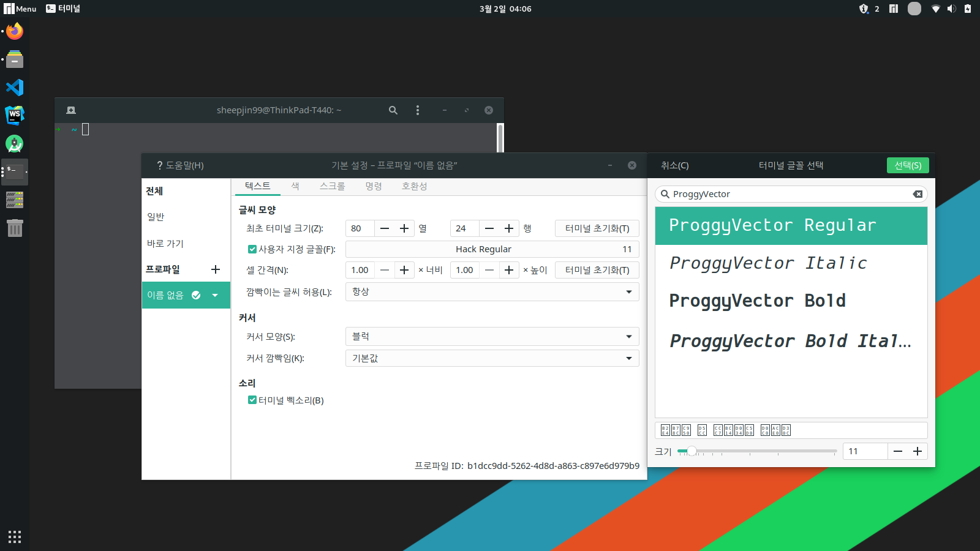Launch Visual Studio Code from dock
Screen dimensions: 980x551
click(15, 88)
